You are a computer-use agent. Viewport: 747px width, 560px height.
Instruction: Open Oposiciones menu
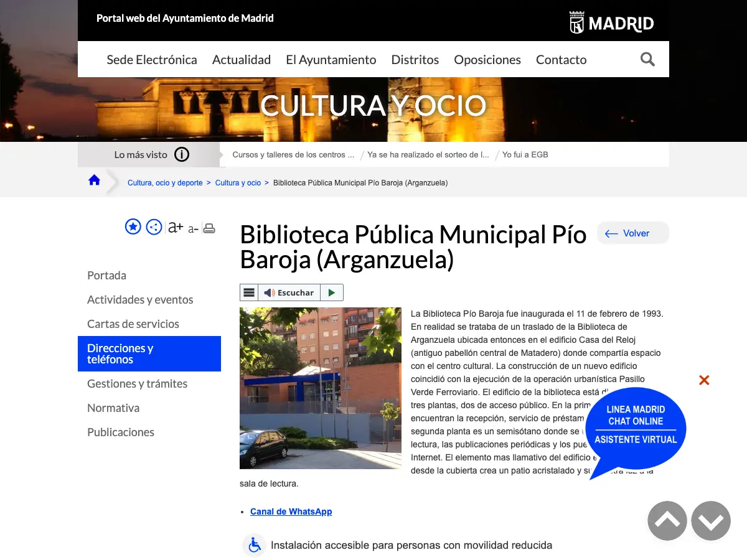point(487,60)
